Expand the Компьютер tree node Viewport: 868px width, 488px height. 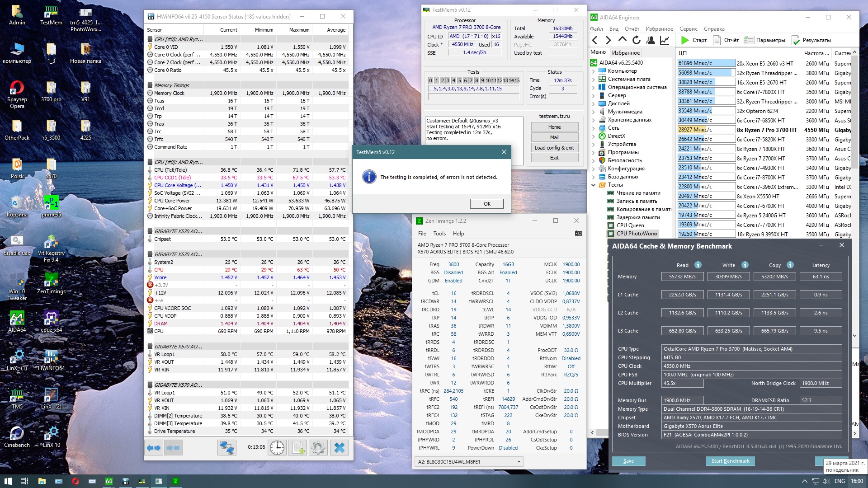(594, 71)
